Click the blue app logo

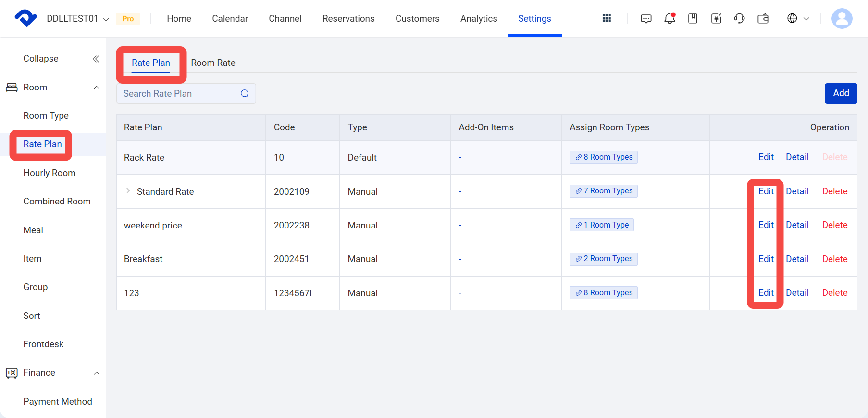pos(26,18)
